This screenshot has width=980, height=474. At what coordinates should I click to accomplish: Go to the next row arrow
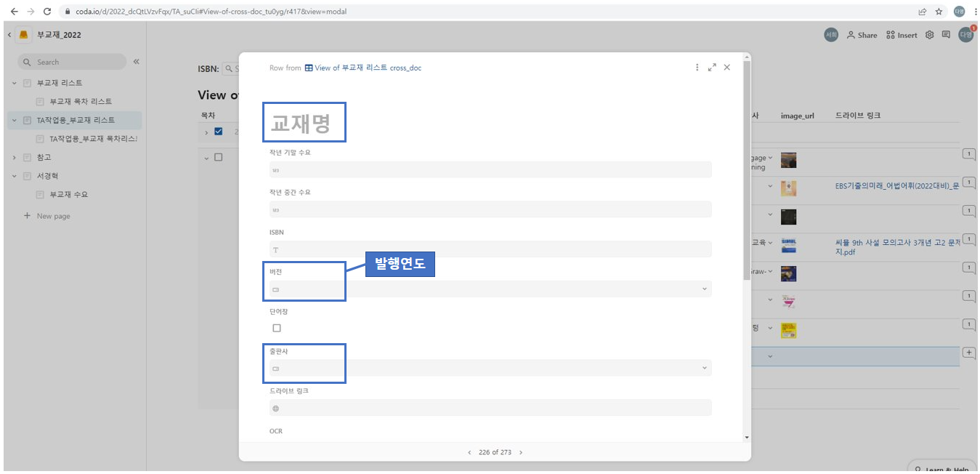point(521,452)
